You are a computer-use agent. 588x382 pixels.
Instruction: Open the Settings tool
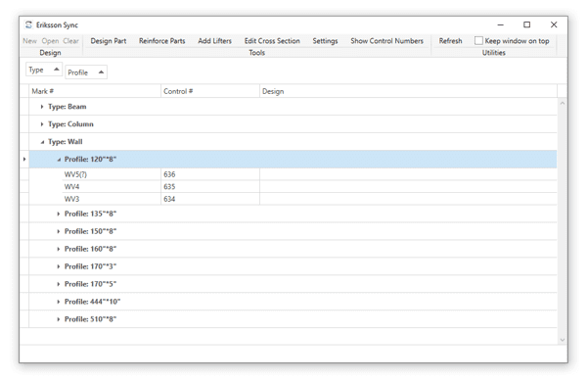[325, 41]
